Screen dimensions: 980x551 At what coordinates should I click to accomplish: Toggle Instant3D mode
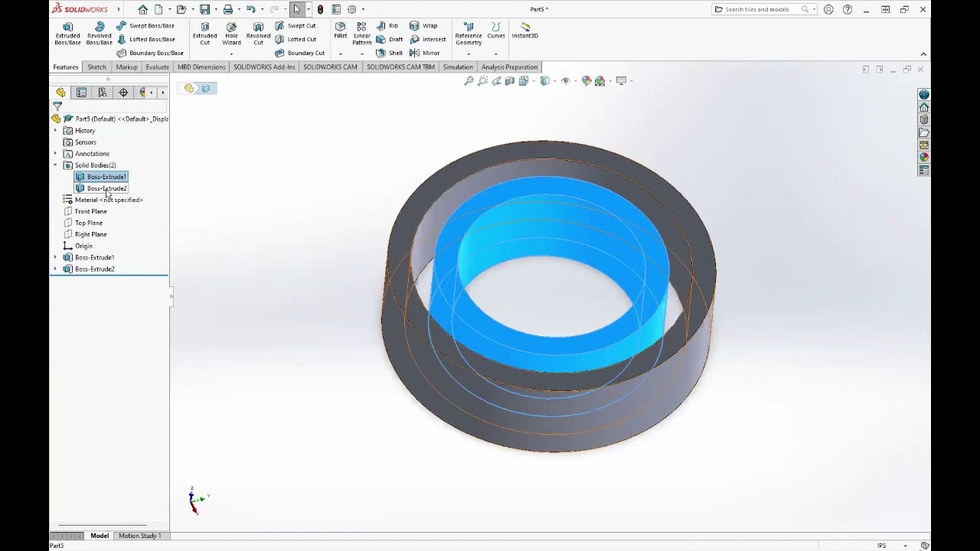pos(525,30)
